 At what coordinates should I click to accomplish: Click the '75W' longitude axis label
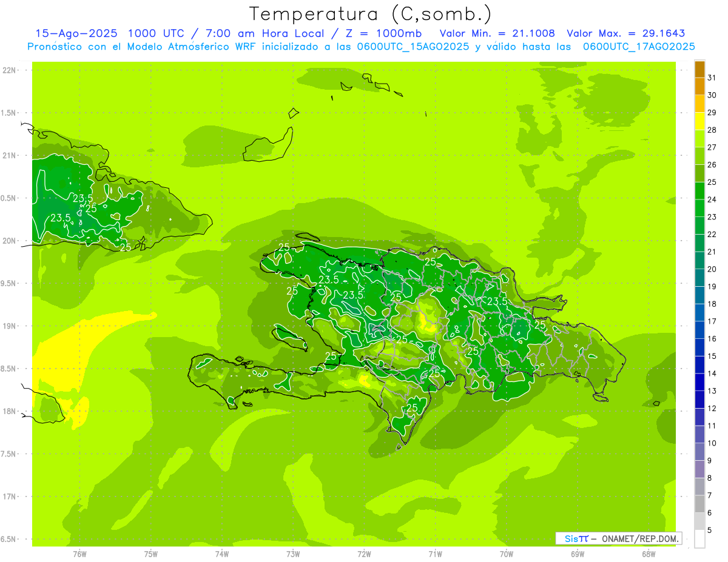point(151,554)
